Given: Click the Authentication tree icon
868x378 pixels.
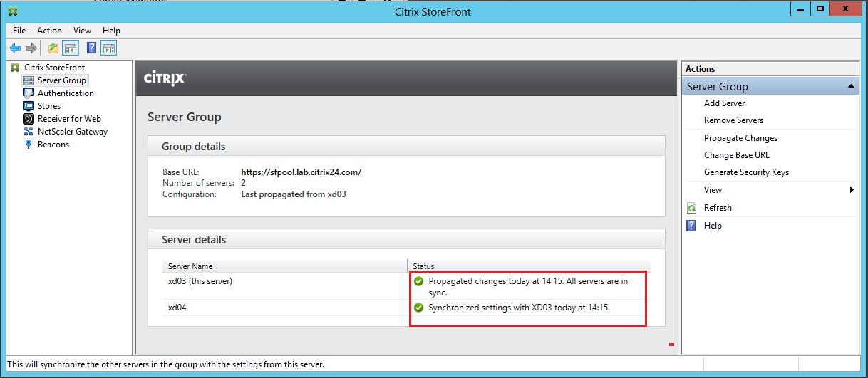Looking at the screenshot, I should pyautogui.click(x=29, y=93).
